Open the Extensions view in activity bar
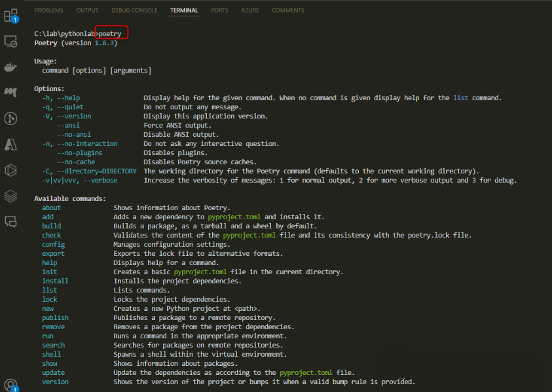552x392 pixels. pyautogui.click(x=10, y=14)
